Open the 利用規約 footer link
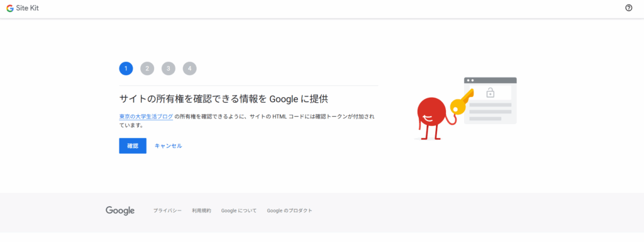This screenshot has width=644, height=242. point(201,210)
